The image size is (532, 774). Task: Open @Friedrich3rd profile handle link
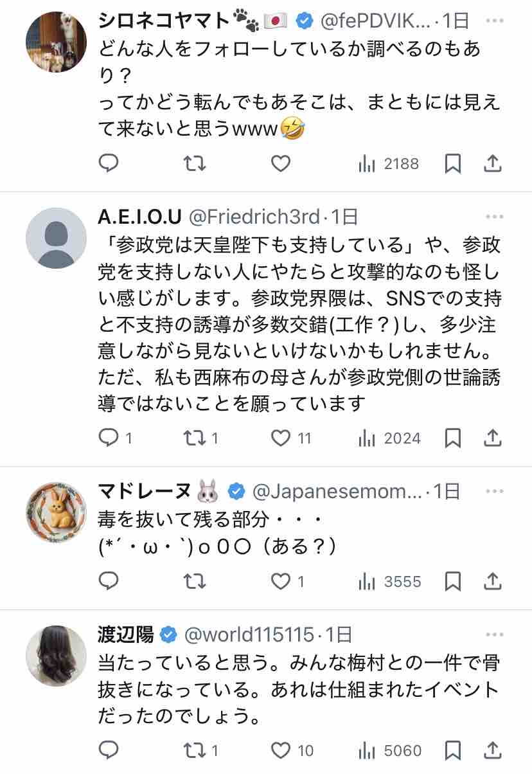(255, 217)
